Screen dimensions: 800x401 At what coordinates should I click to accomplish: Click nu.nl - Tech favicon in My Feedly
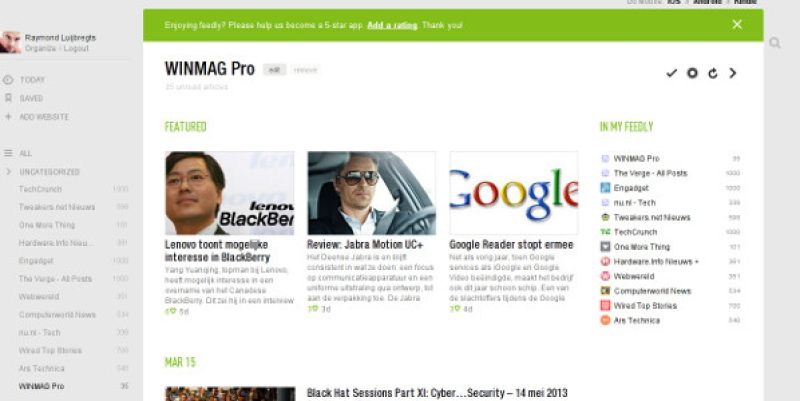605,203
